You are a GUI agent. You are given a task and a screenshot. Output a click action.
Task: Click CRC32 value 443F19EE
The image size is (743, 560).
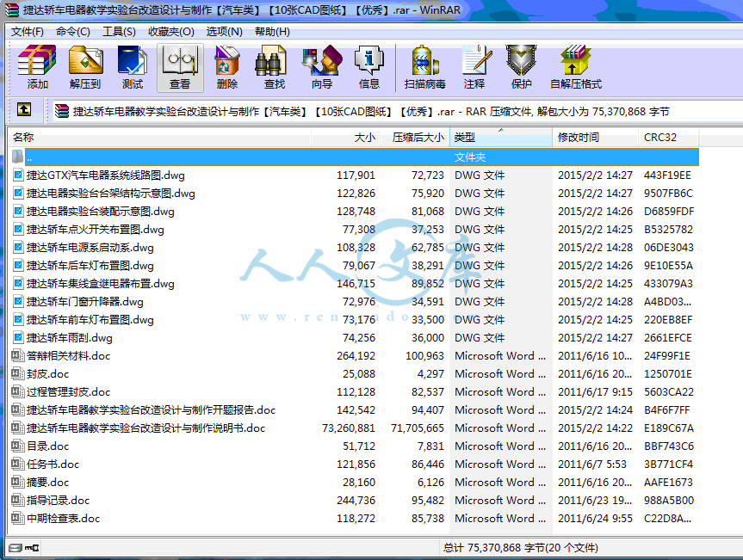(667, 175)
